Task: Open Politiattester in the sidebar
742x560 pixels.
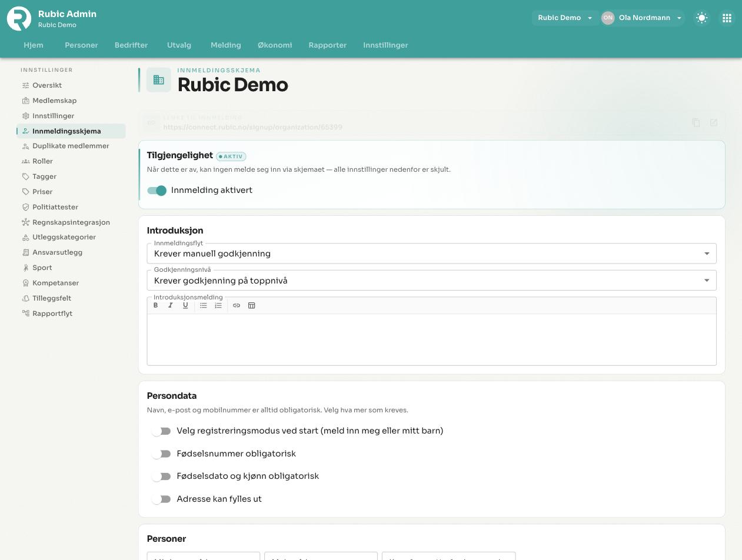Action: (x=55, y=207)
